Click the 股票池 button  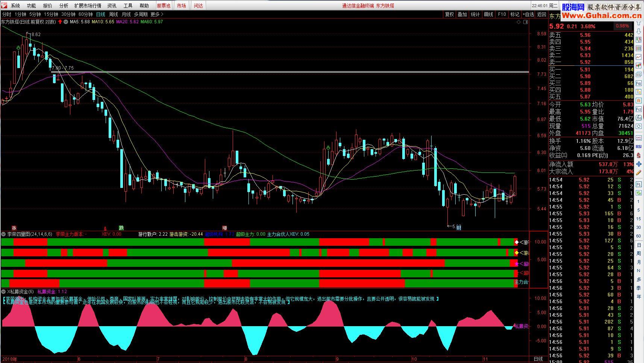(164, 6)
